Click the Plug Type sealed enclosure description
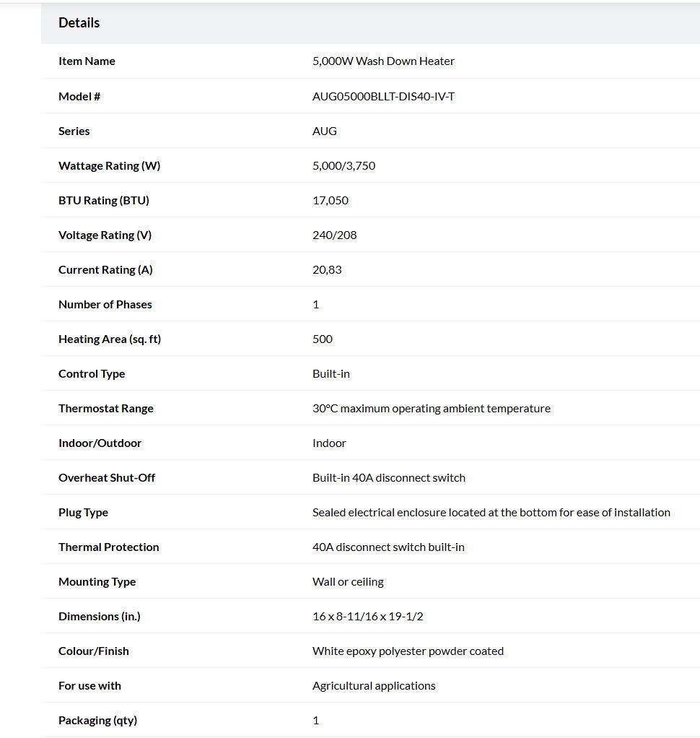700x738 pixels. pyautogui.click(x=491, y=513)
